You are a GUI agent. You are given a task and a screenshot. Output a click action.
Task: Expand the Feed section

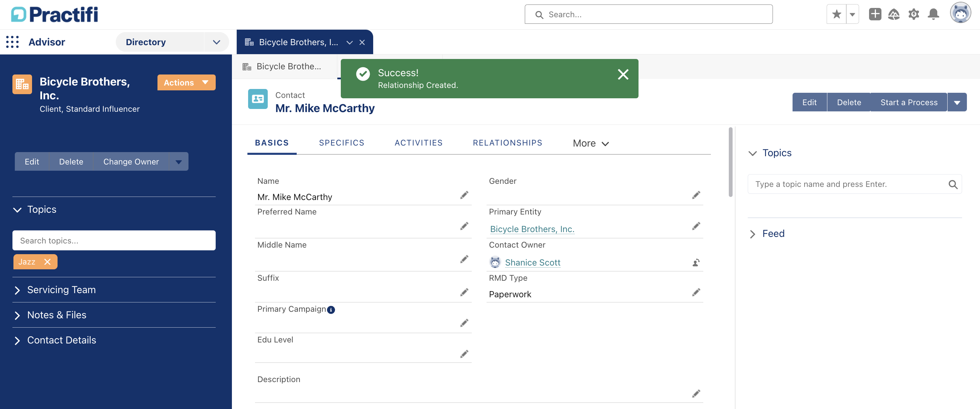[752, 234]
